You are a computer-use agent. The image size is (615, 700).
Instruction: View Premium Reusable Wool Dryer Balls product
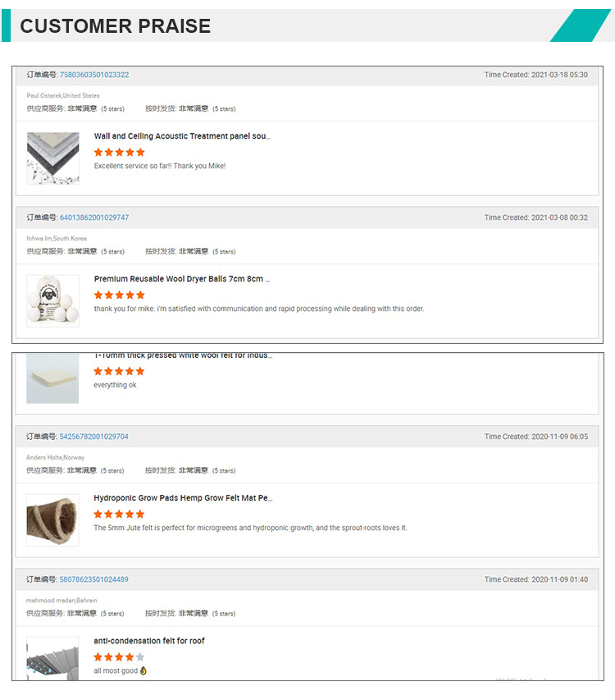[x=182, y=279]
